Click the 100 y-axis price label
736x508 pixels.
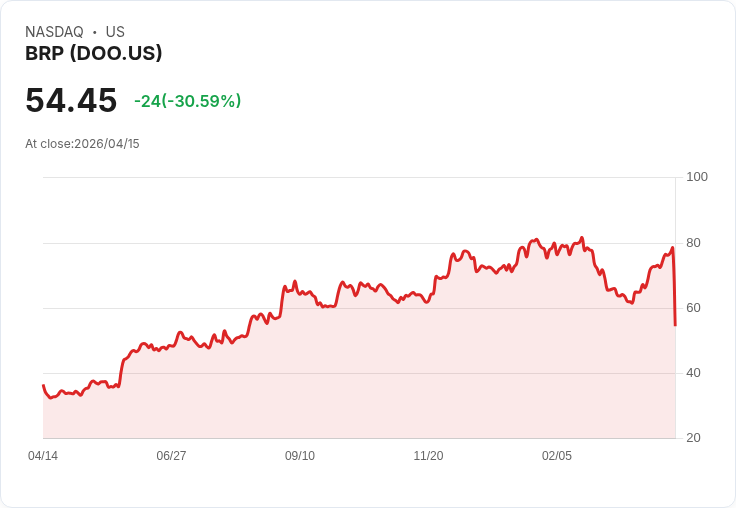point(696,177)
